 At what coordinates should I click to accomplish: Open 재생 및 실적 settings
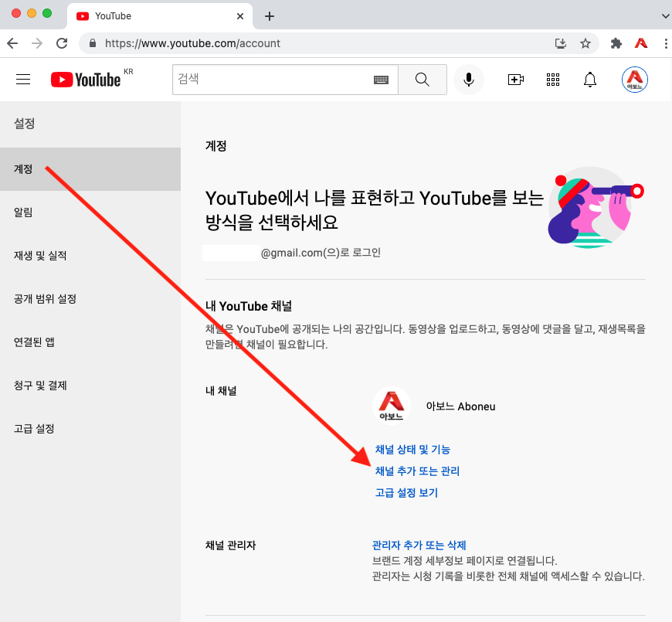coord(90,256)
